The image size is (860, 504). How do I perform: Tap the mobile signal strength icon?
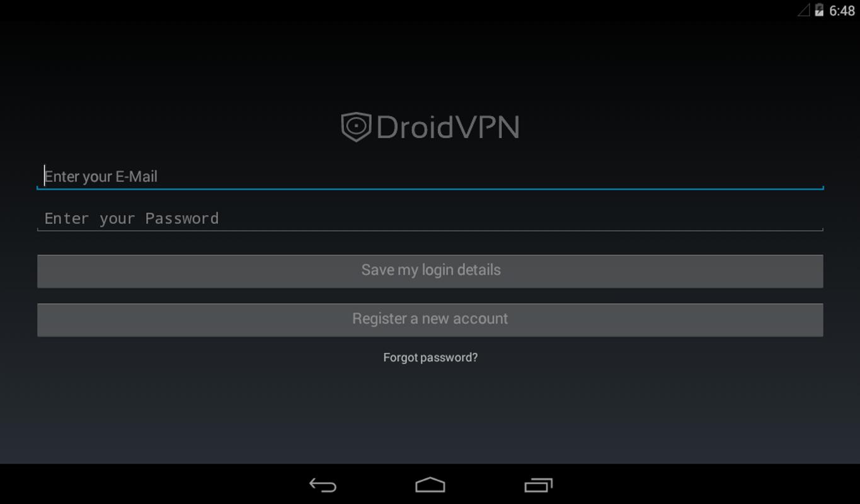[804, 10]
